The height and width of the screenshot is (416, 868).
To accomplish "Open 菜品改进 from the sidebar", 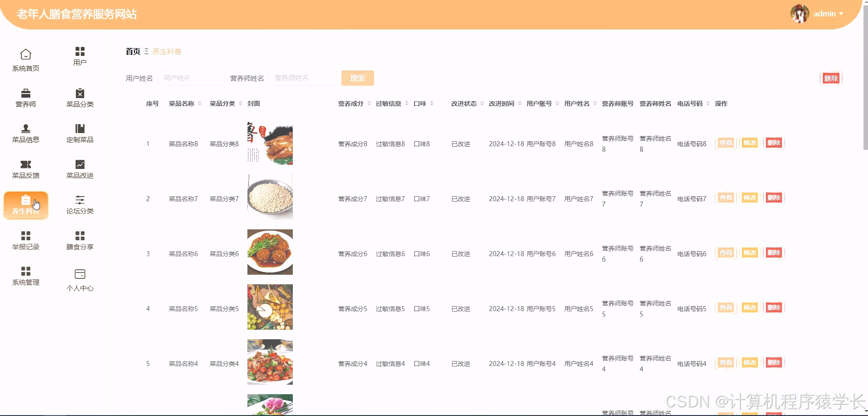I will (79, 169).
